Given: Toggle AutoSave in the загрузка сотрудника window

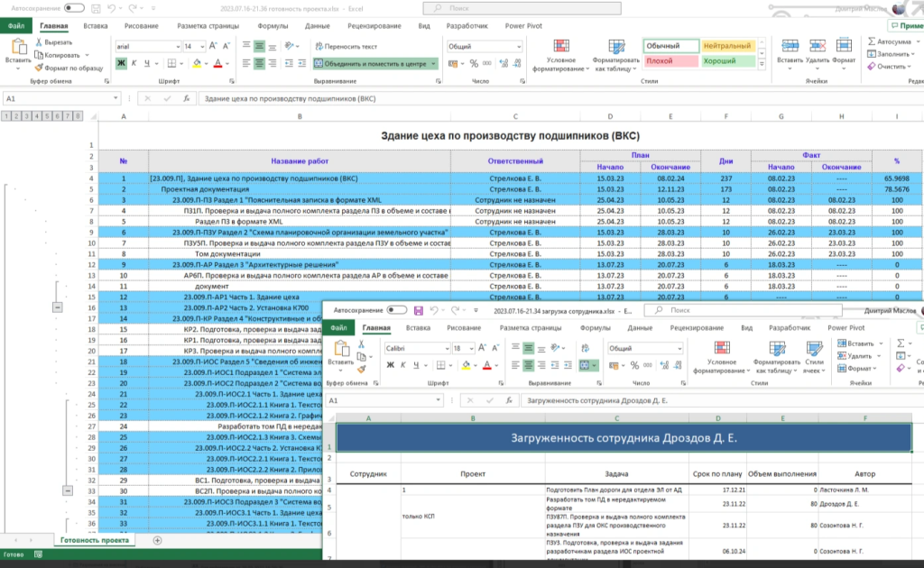Looking at the screenshot, I should click(395, 310).
